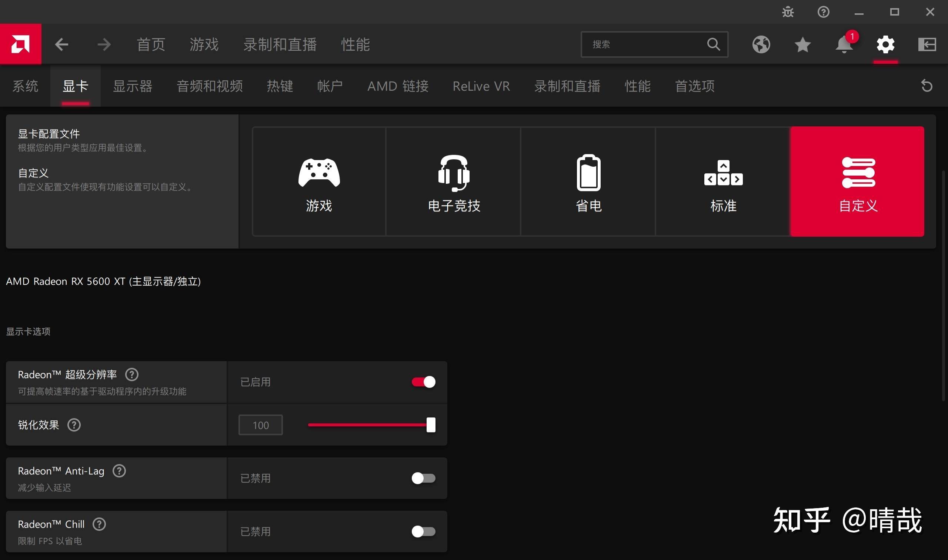The width and height of the screenshot is (948, 560).
Task: Click the 已启用 status text
Action: tap(256, 382)
